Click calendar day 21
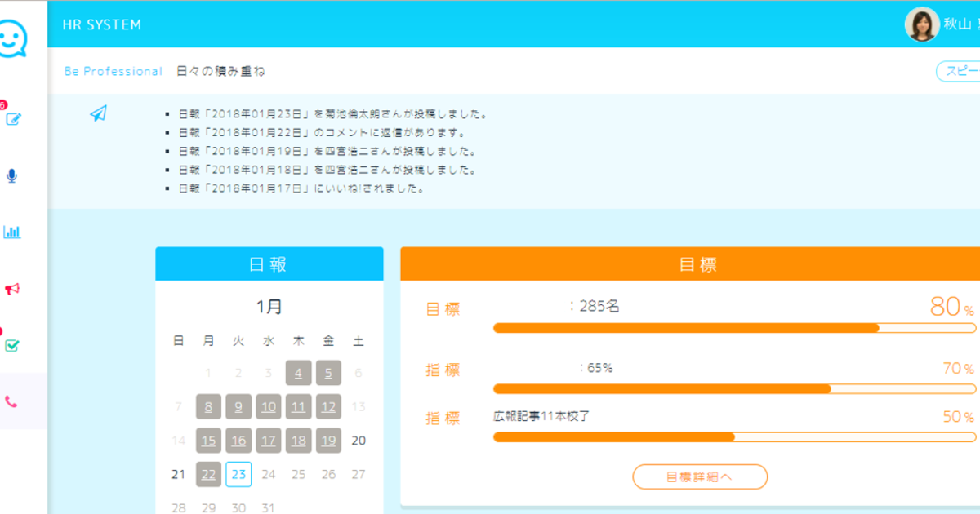 coord(179,474)
